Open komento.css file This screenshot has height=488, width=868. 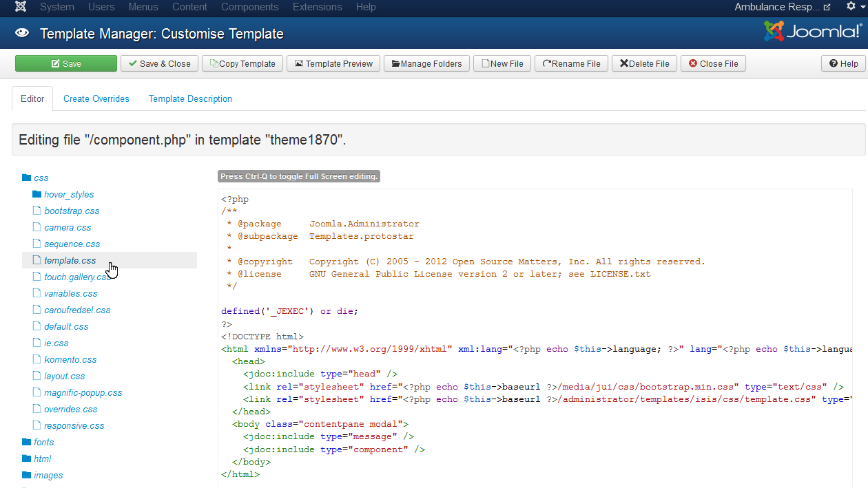pyautogui.click(x=70, y=360)
